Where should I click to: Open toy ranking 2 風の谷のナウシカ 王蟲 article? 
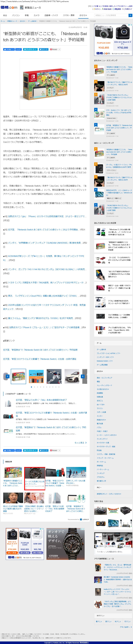pos(119,83)
